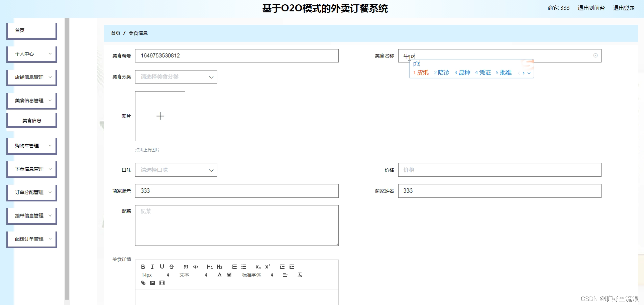Viewport: 644px width, 305px height.
Task: Apply italic formatting in the rich text editor
Action: (x=152, y=266)
